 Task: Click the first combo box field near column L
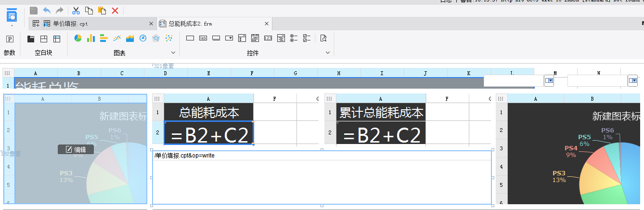pyautogui.click(x=514, y=81)
